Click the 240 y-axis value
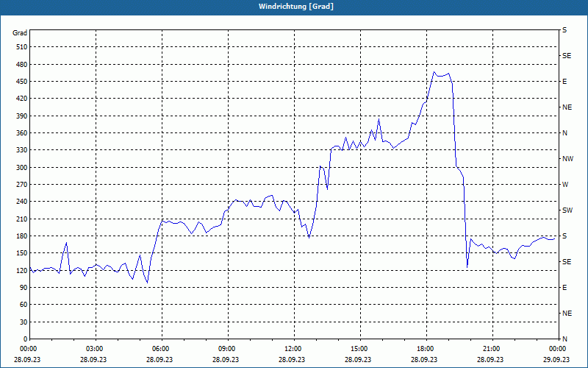This screenshot has width=588, height=368. (x=22, y=201)
